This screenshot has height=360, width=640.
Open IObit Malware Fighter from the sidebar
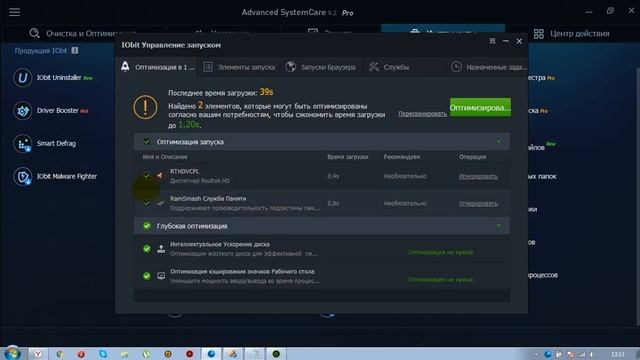tap(55, 176)
